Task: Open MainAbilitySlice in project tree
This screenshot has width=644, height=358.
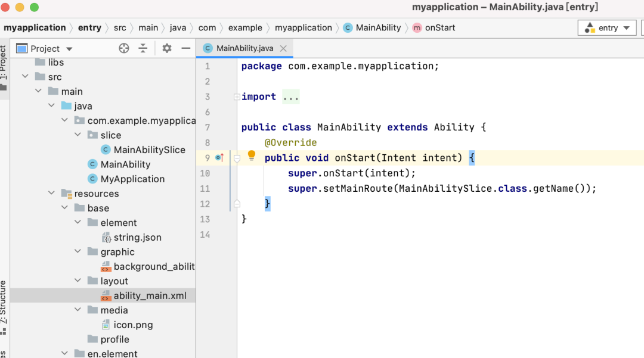Action: [x=149, y=150]
